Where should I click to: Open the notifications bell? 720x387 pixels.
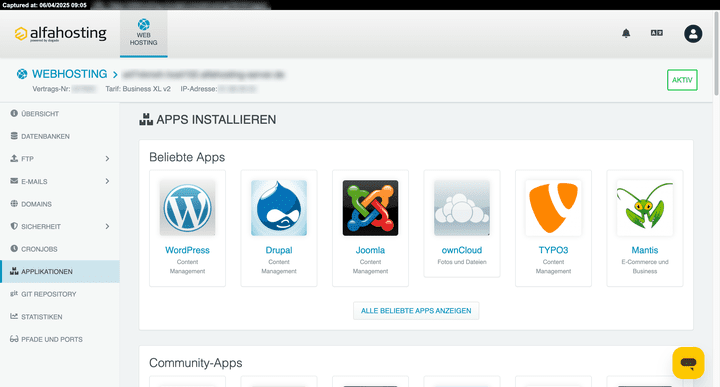tap(626, 33)
